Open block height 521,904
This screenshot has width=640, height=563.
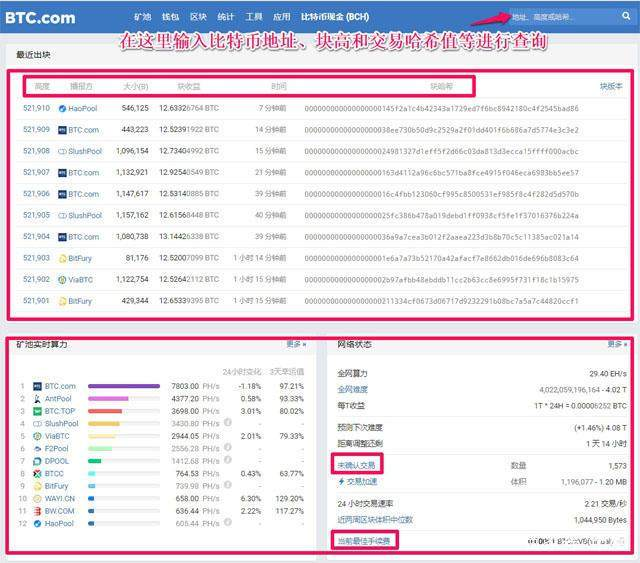click(36, 237)
